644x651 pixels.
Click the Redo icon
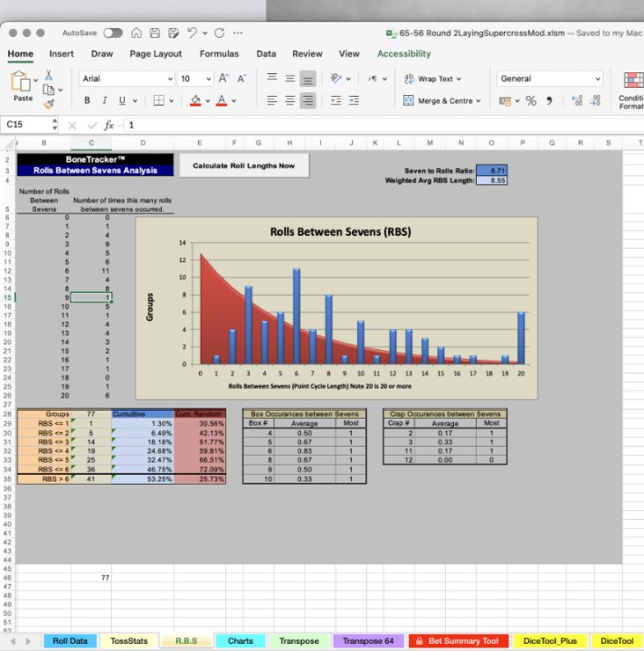click(220, 33)
